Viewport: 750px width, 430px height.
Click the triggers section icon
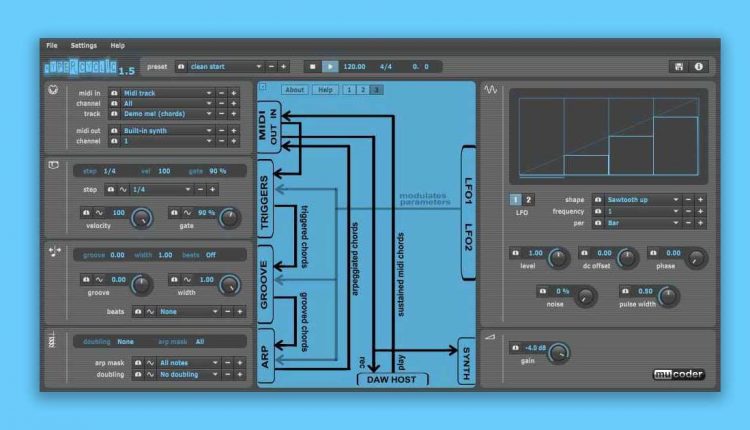tap(53, 165)
